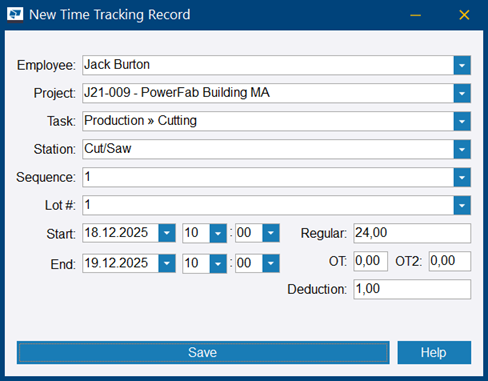Click the Employee: label
The height and width of the screenshot is (381, 488).
[x=46, y=65]
